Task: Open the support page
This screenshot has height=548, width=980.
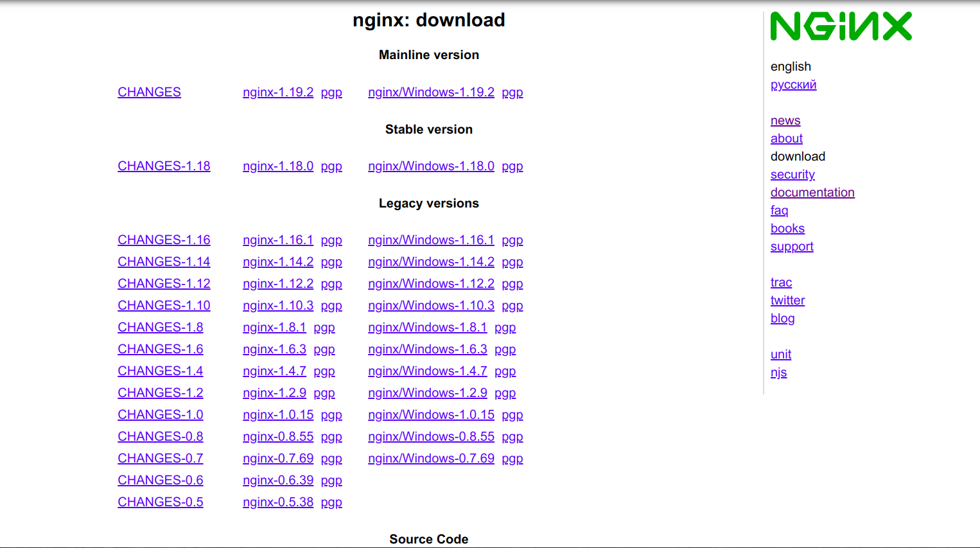Action: [792, 246]
